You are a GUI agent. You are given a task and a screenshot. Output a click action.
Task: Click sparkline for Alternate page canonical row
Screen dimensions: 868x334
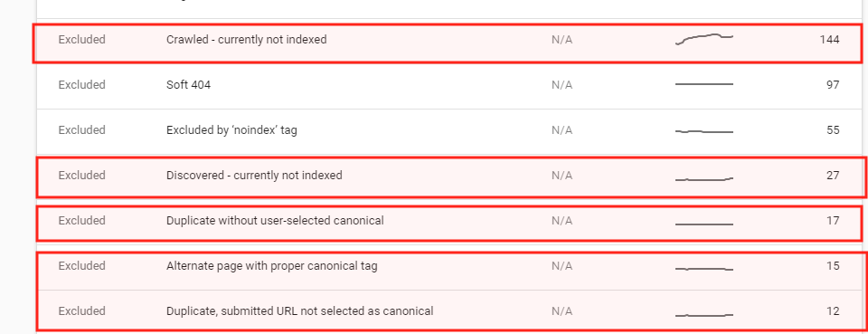pos(704,269)
